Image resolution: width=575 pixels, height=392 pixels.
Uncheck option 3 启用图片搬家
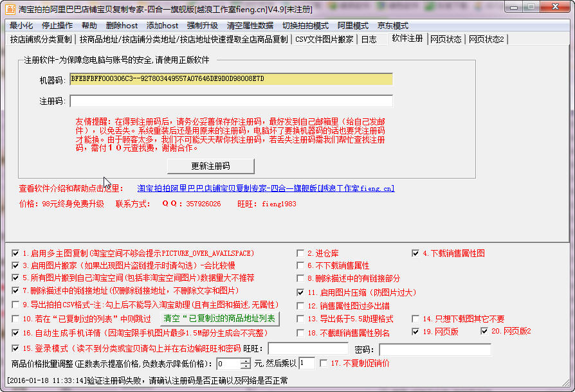[x=15, y=265]
